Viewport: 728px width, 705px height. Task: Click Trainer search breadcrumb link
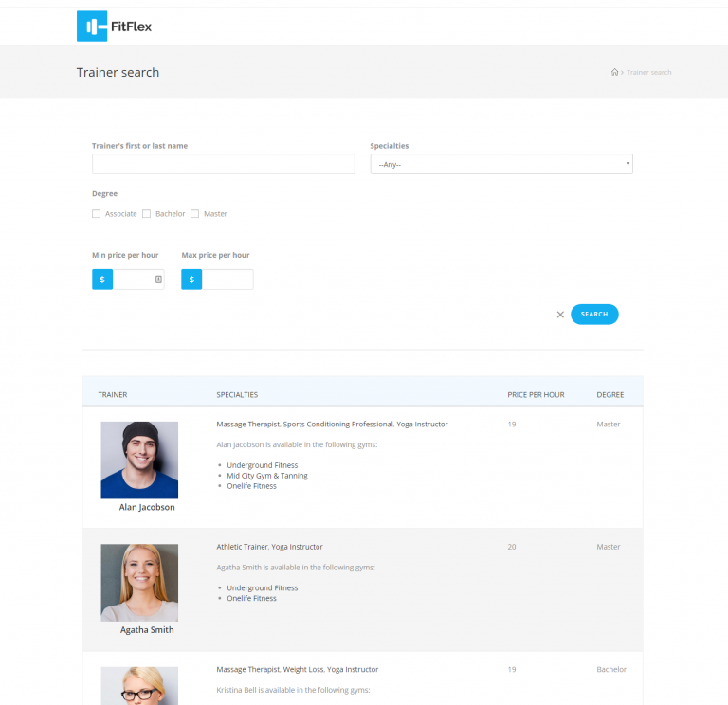648,72
